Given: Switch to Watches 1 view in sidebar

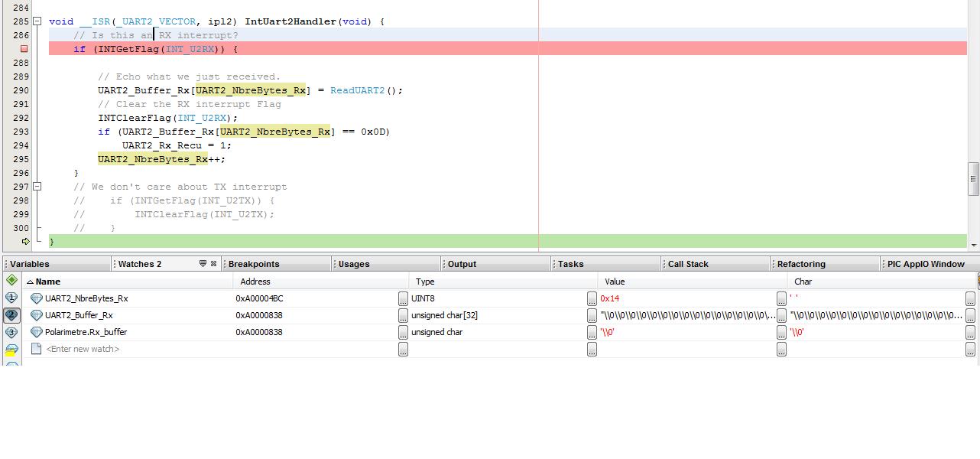Looking at the screenshot, I should (x=11, y=298).
